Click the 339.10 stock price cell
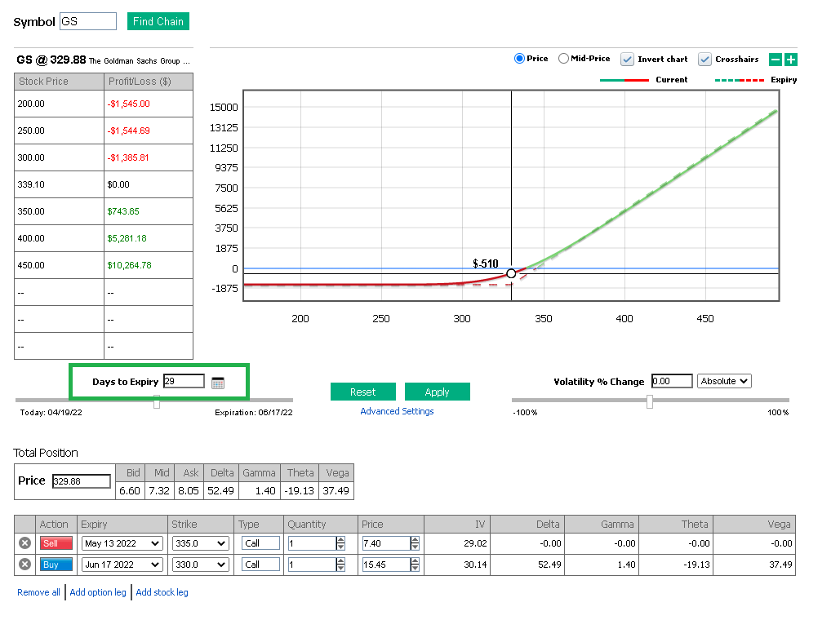Image resolution: width=840 pixels, height=620 pixels. pyautogui.click(x=59, y=184)
